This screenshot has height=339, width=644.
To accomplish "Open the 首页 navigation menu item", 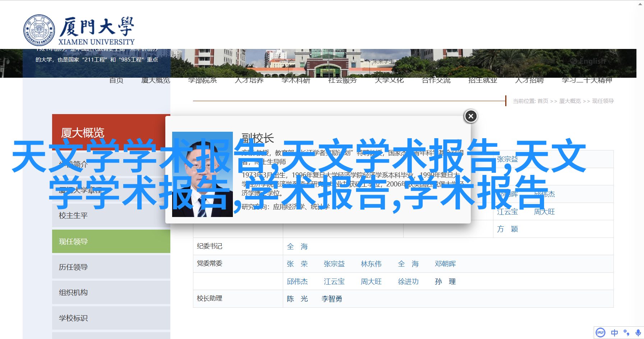I will click(116, 80).
